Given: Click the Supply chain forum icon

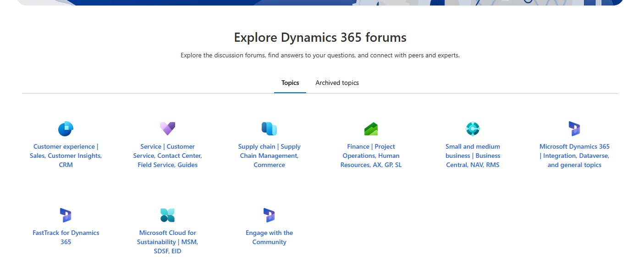Looking at the screenshot, I should click(x=269, y=129).
